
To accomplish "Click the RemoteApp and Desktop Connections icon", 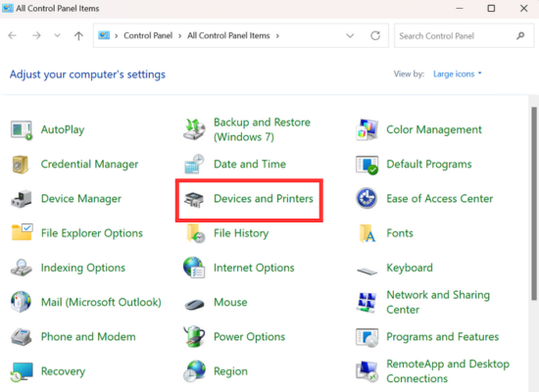I will 367,371.
